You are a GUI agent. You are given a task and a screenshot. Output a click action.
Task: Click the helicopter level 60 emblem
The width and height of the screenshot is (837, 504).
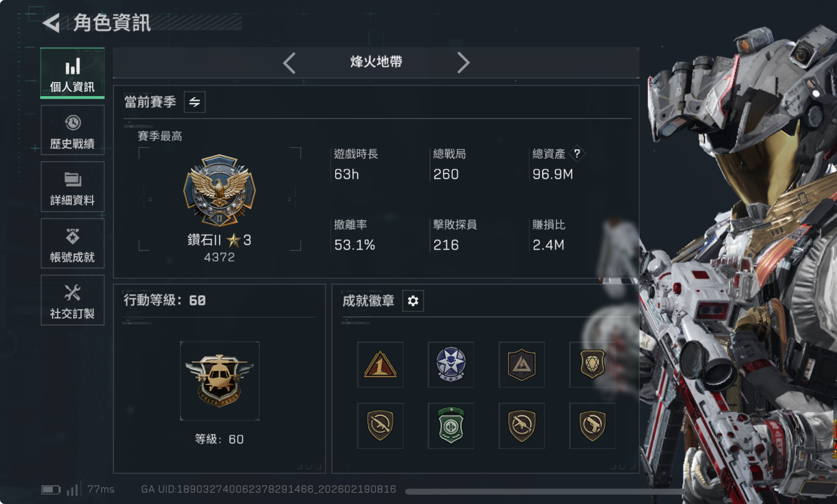pyautogui.click(x=219, y=381)
